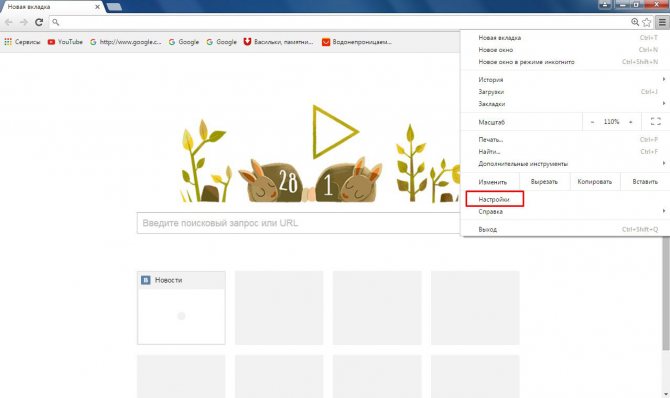
Task: Reload the page with refresh icon
Action: tap(39, 22)
